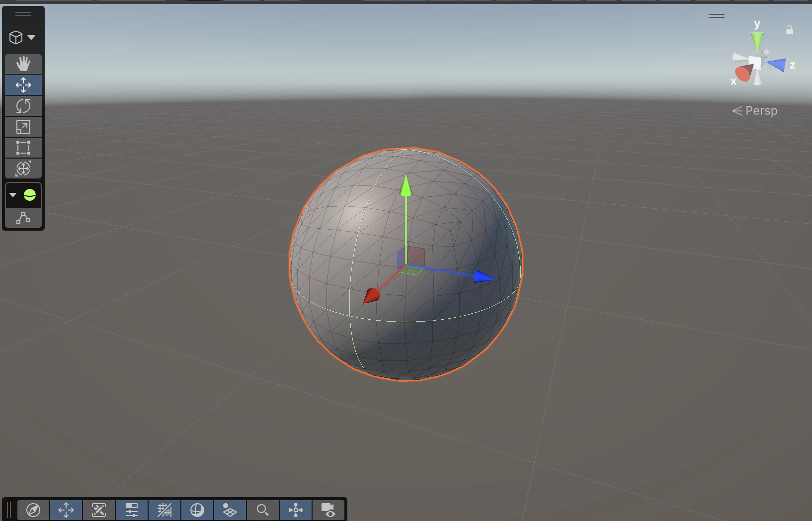Screen dimensions: 812x521
Task: Click the orientation overlay grip handle top right
Action: coord(717,16)
